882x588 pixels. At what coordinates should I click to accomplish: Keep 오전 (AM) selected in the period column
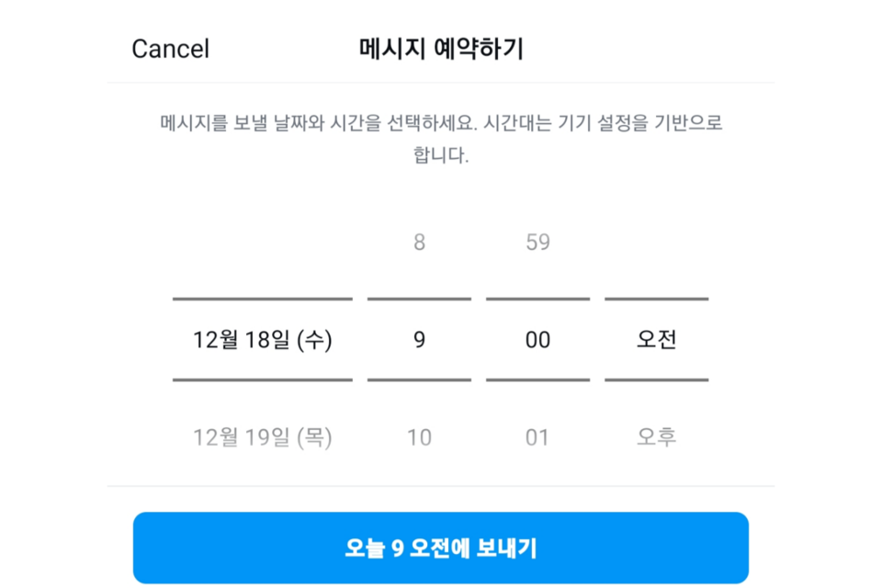pos(656,339)
